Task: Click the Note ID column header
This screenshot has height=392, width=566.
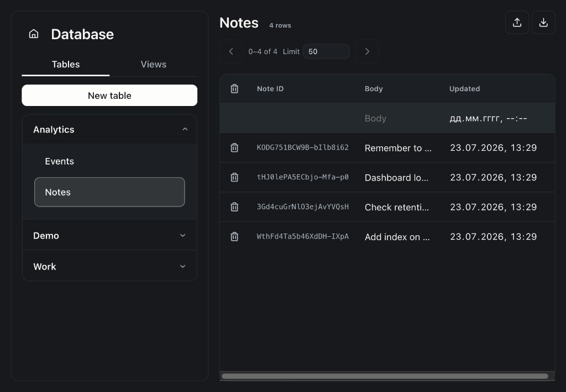Action: (270, 89)
